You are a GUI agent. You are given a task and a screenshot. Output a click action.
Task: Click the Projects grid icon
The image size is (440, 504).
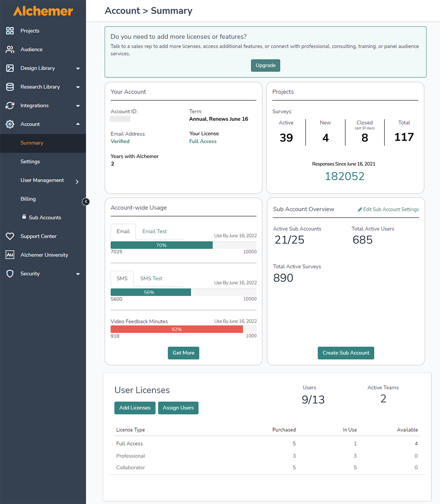tap(10, 31)
